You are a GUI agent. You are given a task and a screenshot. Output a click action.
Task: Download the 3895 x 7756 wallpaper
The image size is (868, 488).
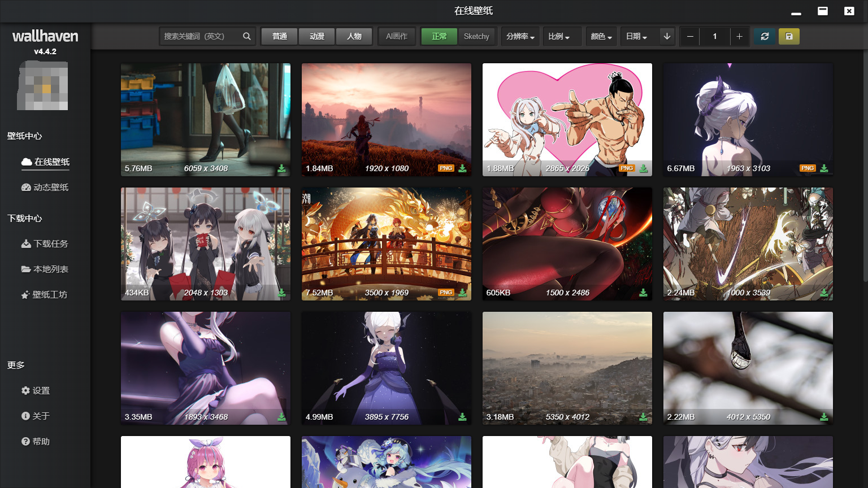point(462,417)
